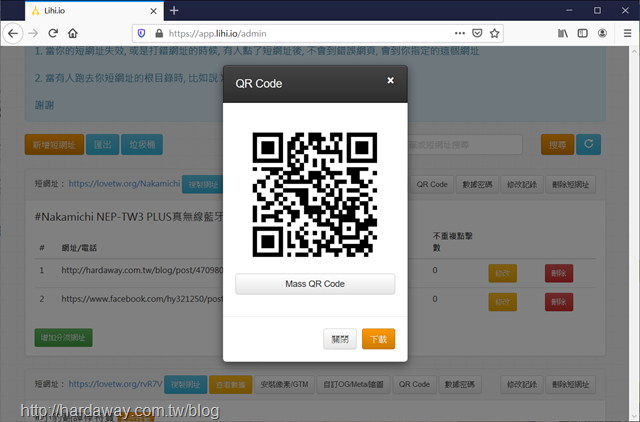The width and height of the screenshot is (640, 422).
Task: Click 查看數據 for rvR7V link
Action: (x=231, y=385)
